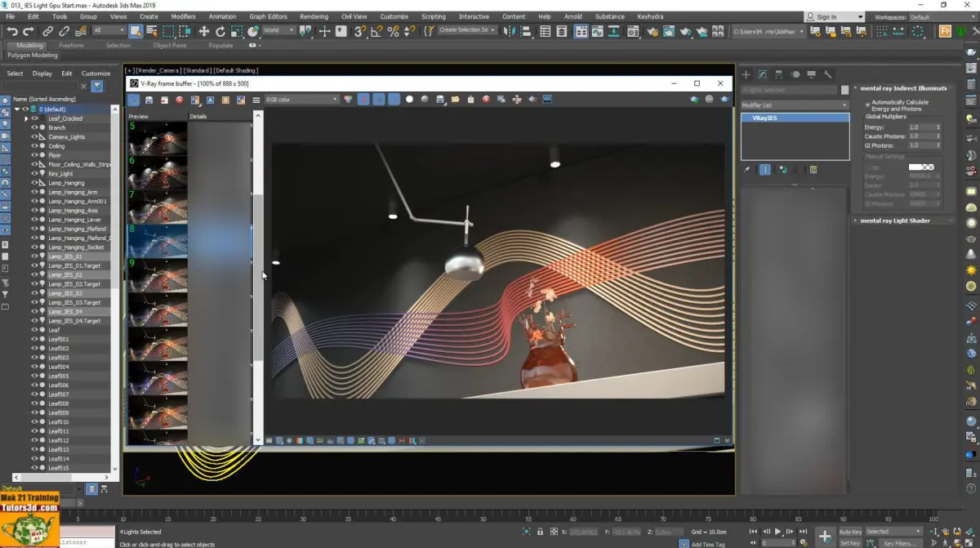Choose the Select Object tool
This screenshot has height=548, width=980.
136,31
